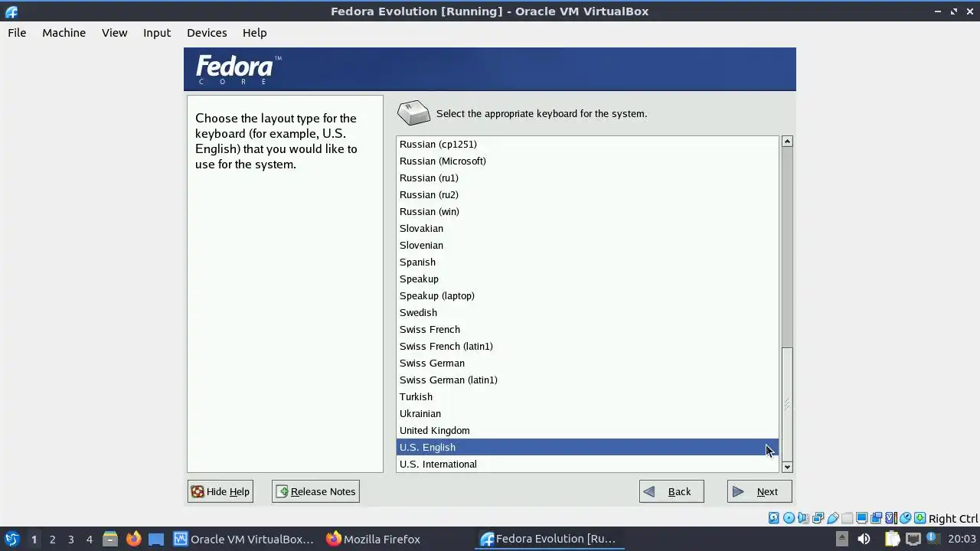Switch to workspace 2
This screenshot has height=551, width=980.
(x=52, y=539)
